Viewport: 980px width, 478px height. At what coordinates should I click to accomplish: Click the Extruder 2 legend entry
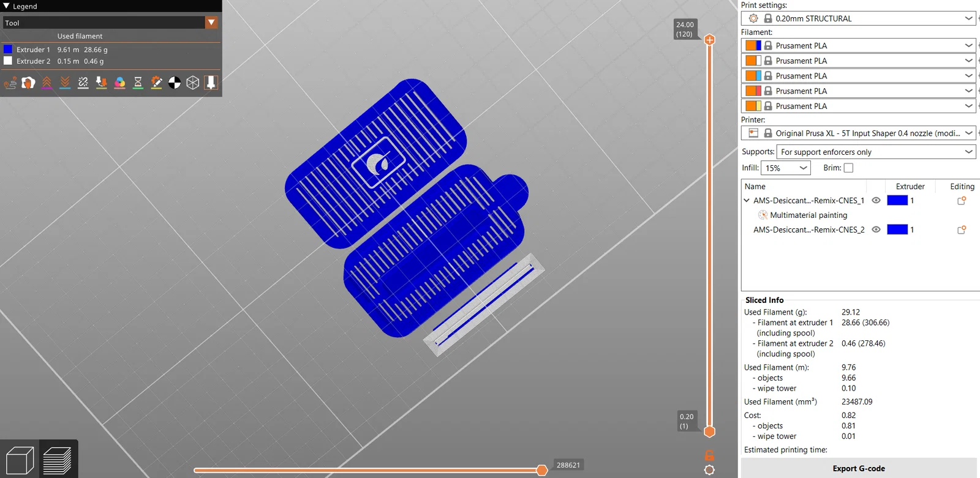pyautogui.click(x=54, y=61)
